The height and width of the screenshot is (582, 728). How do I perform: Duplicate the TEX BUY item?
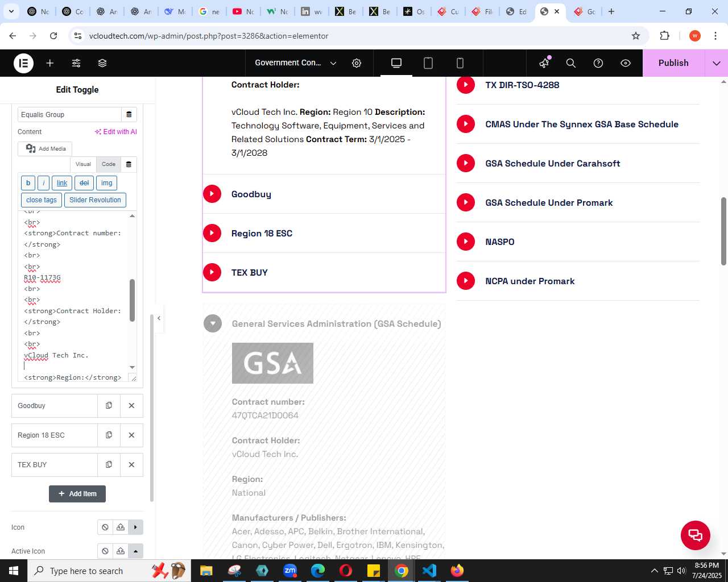(x=109, y=465)
